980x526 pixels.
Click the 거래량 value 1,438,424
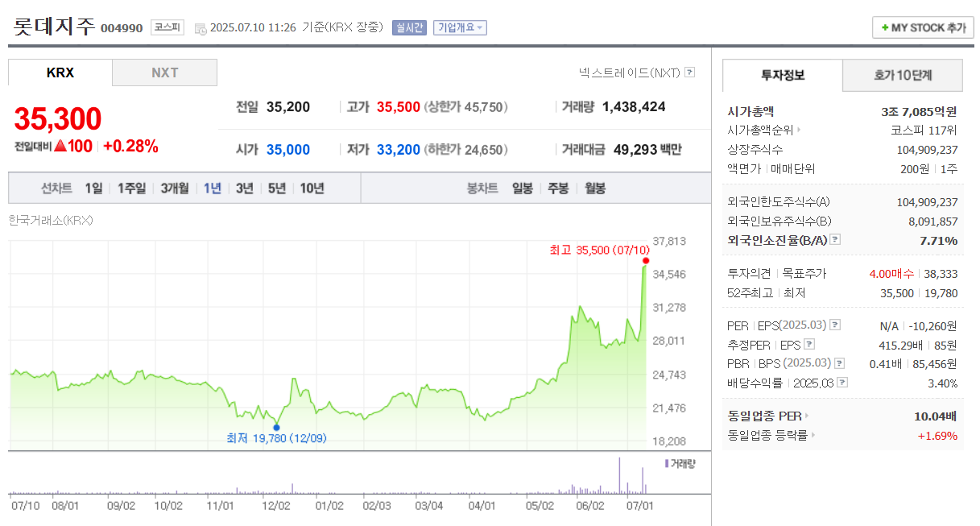634,106
